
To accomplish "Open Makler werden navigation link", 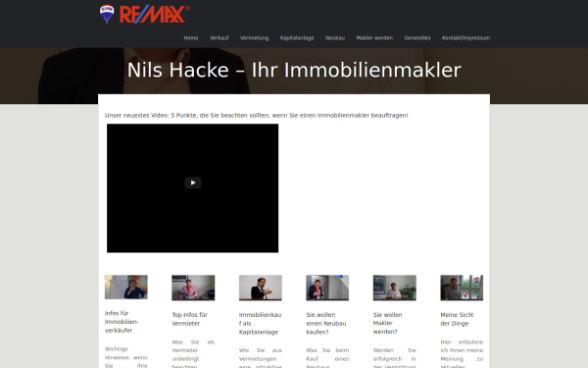I will click(x=374, y=38).
